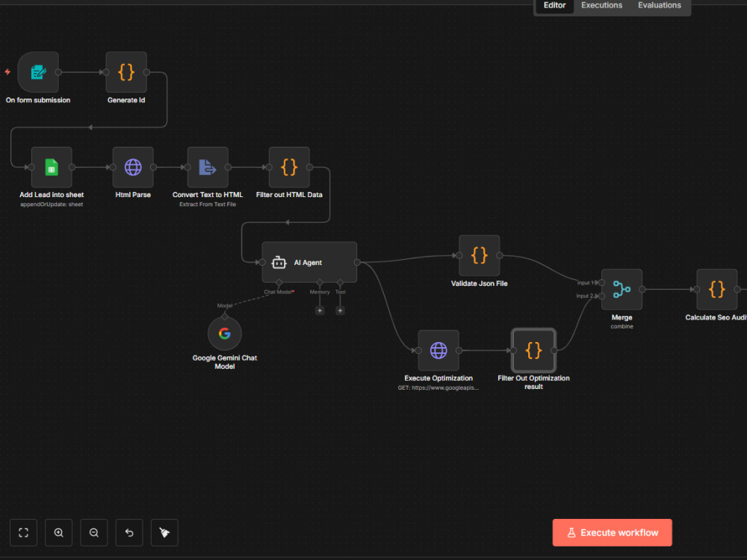The image size is (747, 560).
Task: Select the On form submission trigger node
Action: click(38, 72)
